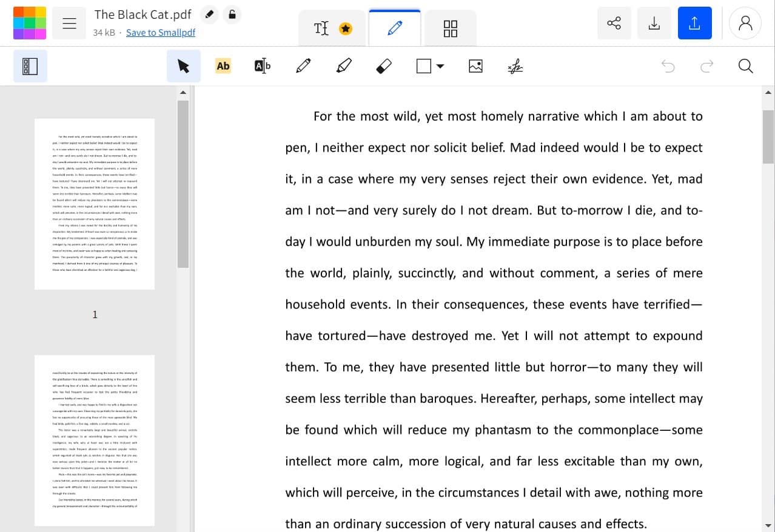Download the PDF file
Viewport: 775px width, 532px height.
pos(654,23)
